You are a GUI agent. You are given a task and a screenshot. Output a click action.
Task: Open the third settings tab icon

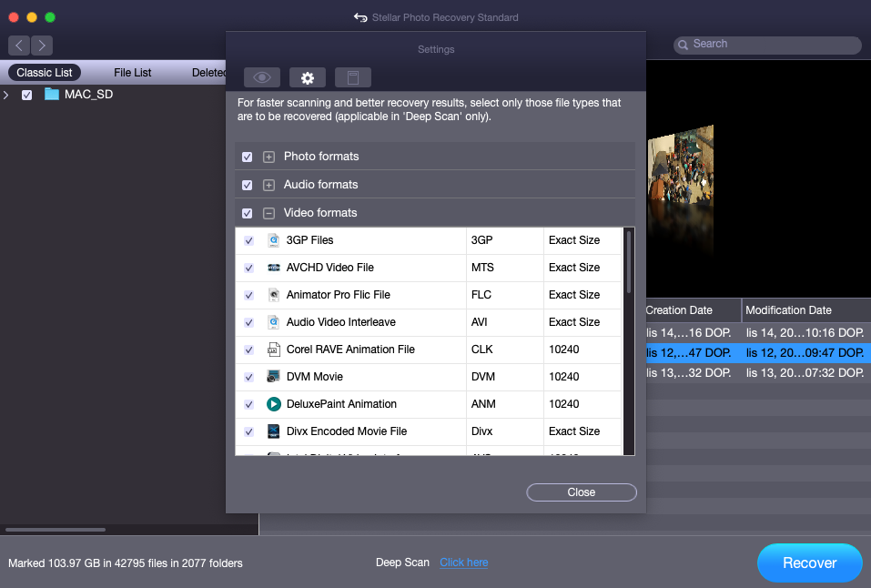tap(353, 77)
